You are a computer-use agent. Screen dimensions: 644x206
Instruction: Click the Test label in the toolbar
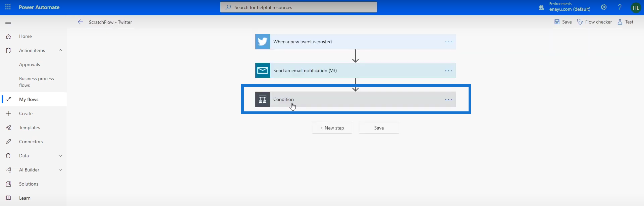(x=629, y=22)
